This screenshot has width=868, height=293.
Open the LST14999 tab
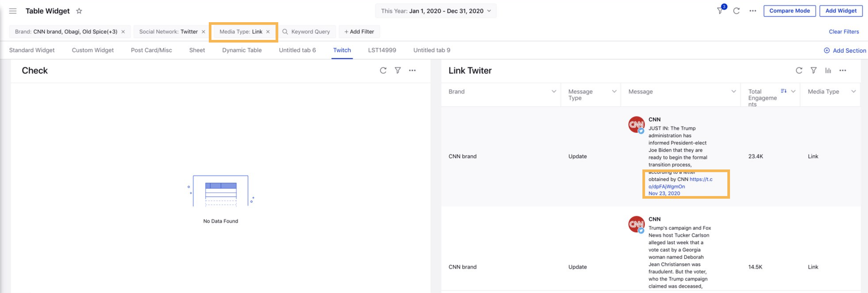click(382, 50)
